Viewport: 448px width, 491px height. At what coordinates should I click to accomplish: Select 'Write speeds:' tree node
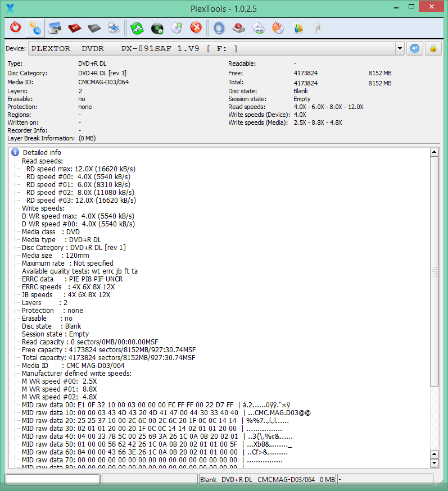click(x=43, y=208)
